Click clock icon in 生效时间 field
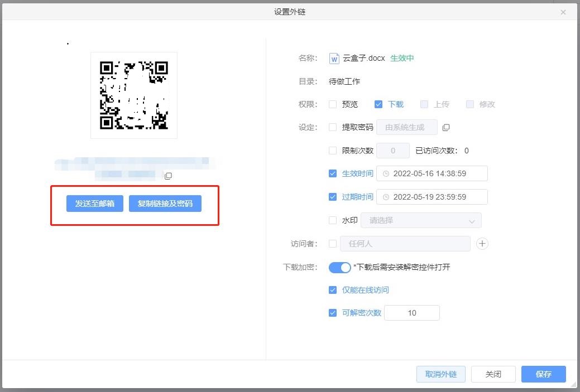This screenshot has height=392, width=580. [386, 173]
